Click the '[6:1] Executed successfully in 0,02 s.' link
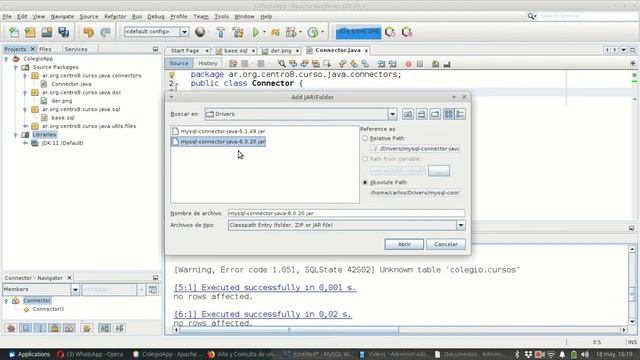The image size is (640, 360). tap(262, 314)
